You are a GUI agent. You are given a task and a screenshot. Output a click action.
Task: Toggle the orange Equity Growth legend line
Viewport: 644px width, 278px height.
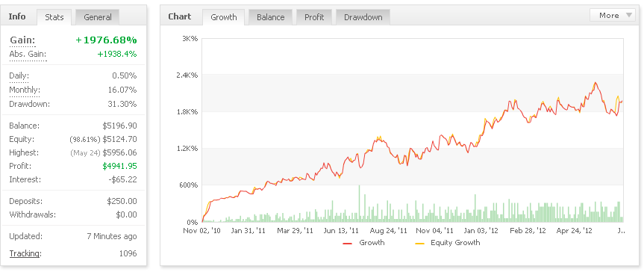pos(419,244)
